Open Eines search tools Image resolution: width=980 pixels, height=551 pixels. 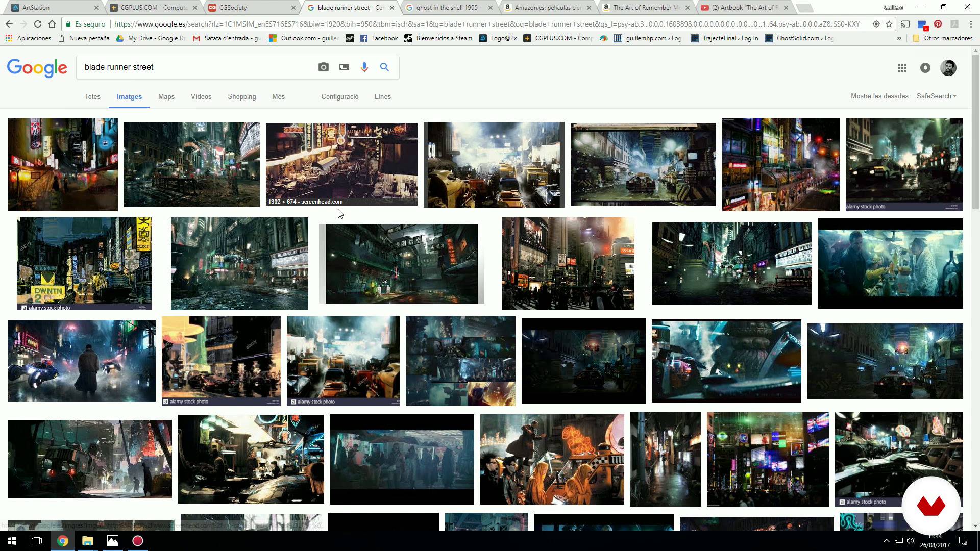pyautogui.click(x=382, y=96)
